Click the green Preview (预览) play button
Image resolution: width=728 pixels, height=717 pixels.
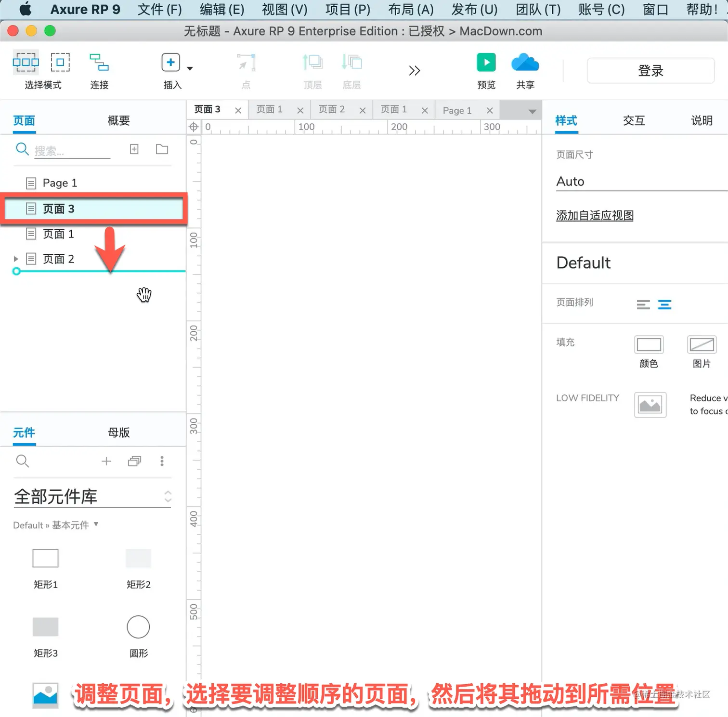click(486, 63)
